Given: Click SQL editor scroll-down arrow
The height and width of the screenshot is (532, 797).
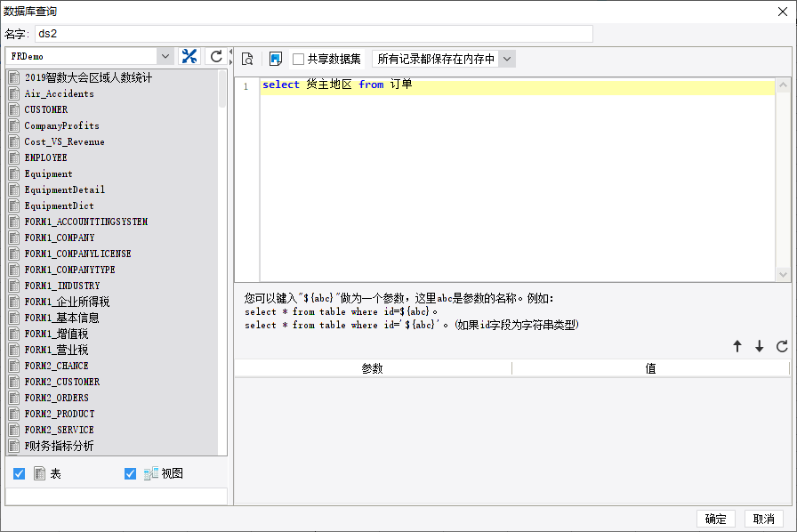Looking at the screenshot, I should coord(783,275).
